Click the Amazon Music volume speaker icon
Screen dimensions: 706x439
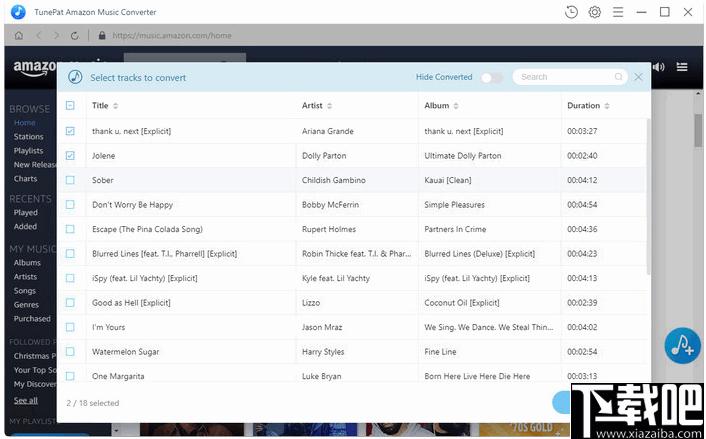[659, 67]
